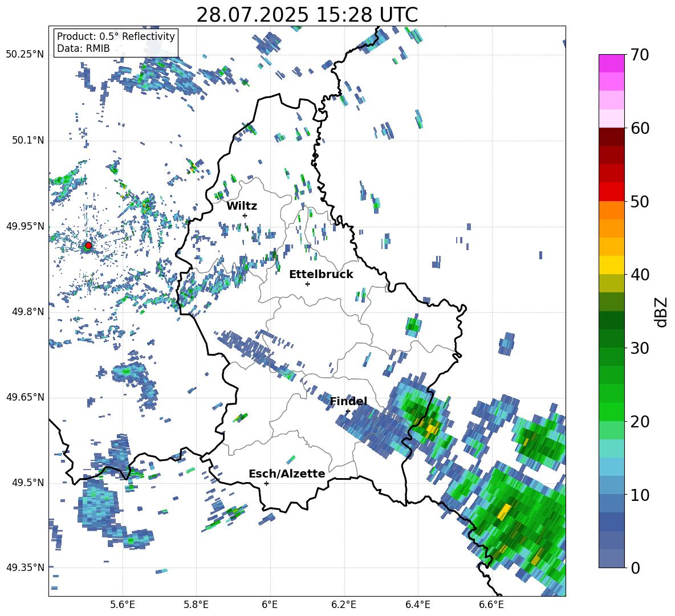Click the 5.8°E longitude label

[x=196, y=605]
